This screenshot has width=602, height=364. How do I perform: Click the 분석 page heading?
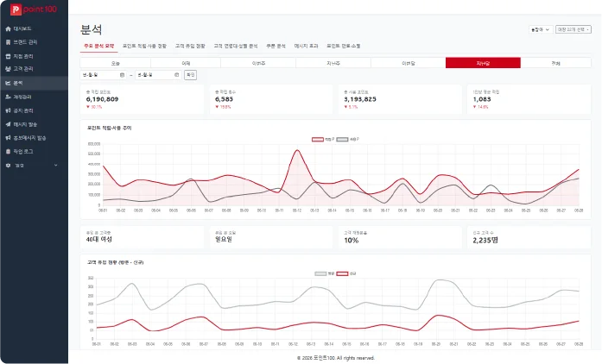(x=91, y=29)
